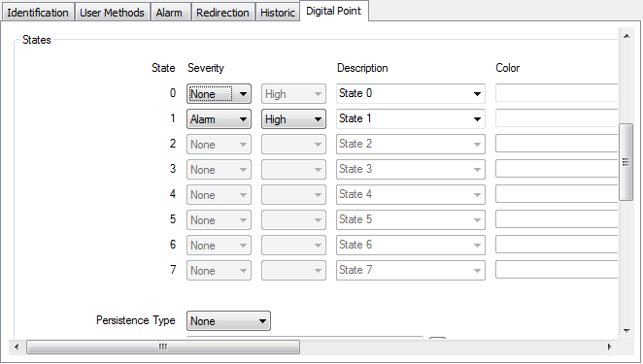The height and width of the screenshot is (364, 643).
Task: Open State 1 severity dropdown showing Alarm
Action: click(219, 119)
